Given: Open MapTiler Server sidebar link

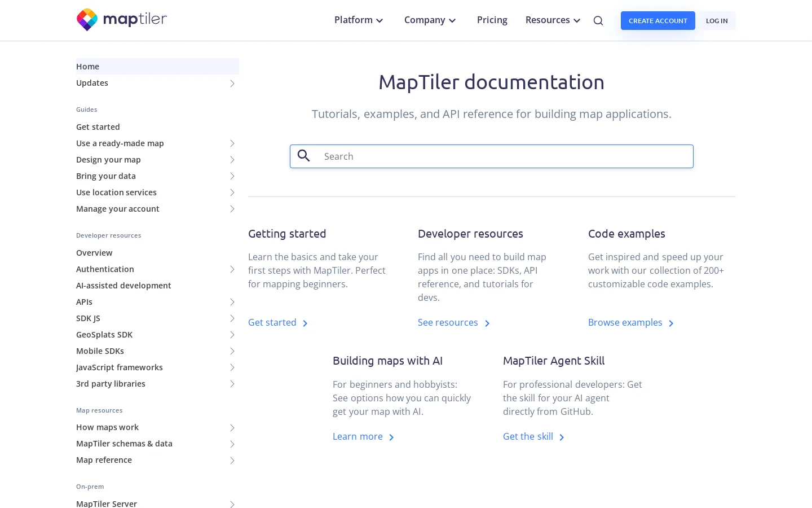Looking at the screenshot, I should (107, 504).
